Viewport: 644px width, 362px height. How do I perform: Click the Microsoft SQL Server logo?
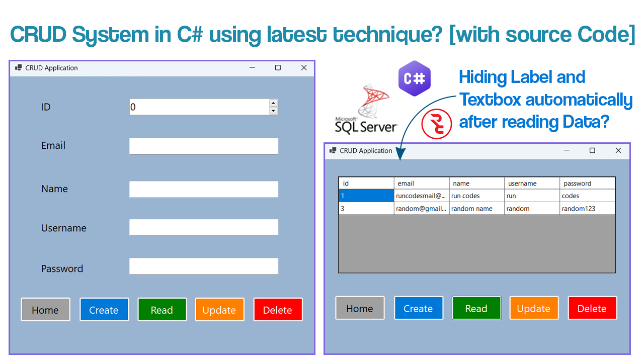367,110
